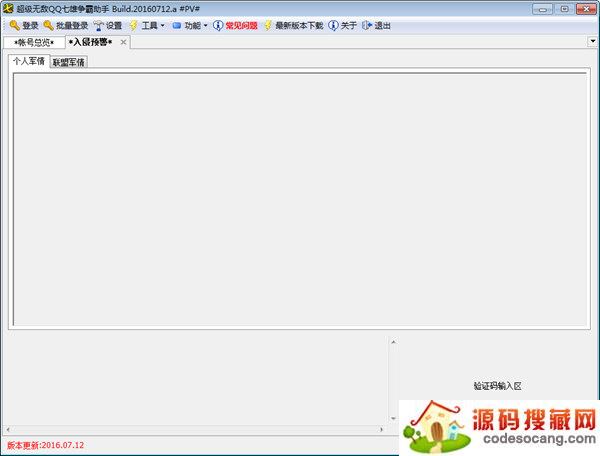Screen dimensions: 600x456
Task: Expand the 功能 dropdown arrow
Action: pos(205,26)
